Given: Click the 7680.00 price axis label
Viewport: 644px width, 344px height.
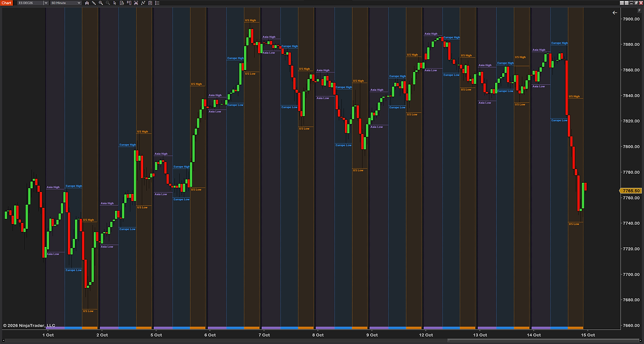Looking at the screenshot, I should [x=630, y=300].
